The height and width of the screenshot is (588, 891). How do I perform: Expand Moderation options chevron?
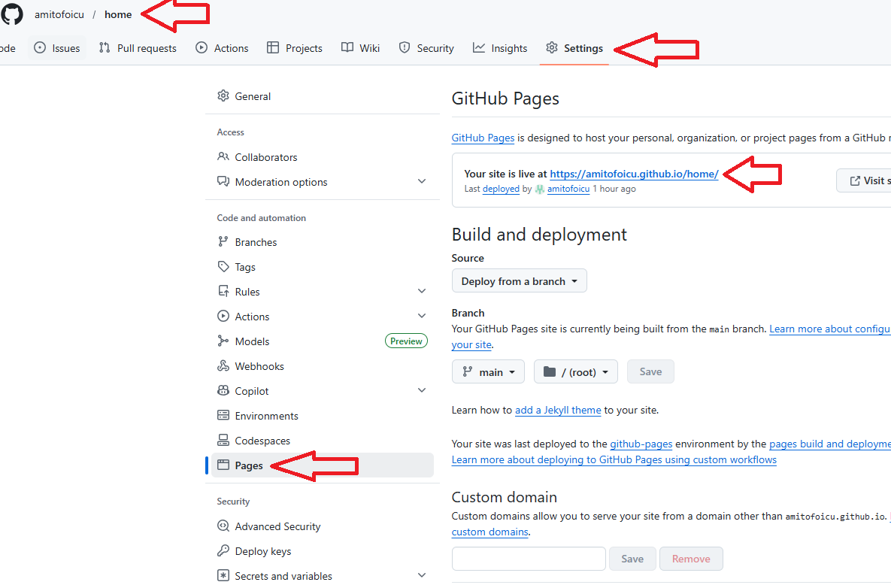coord(422,181)
